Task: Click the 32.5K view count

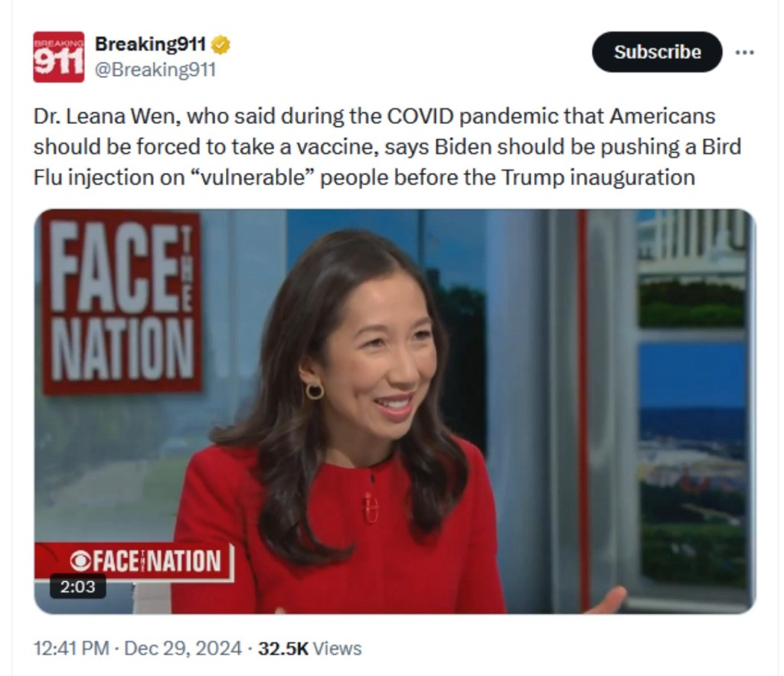Action: [283, 648]
